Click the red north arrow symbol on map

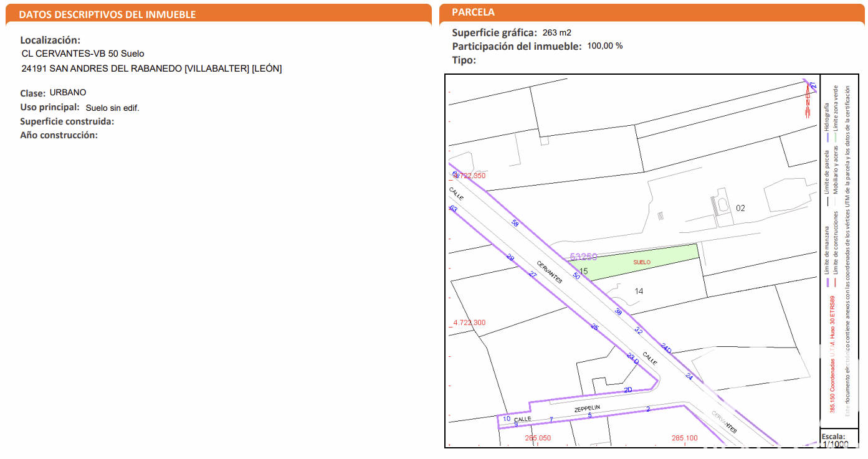808,100
